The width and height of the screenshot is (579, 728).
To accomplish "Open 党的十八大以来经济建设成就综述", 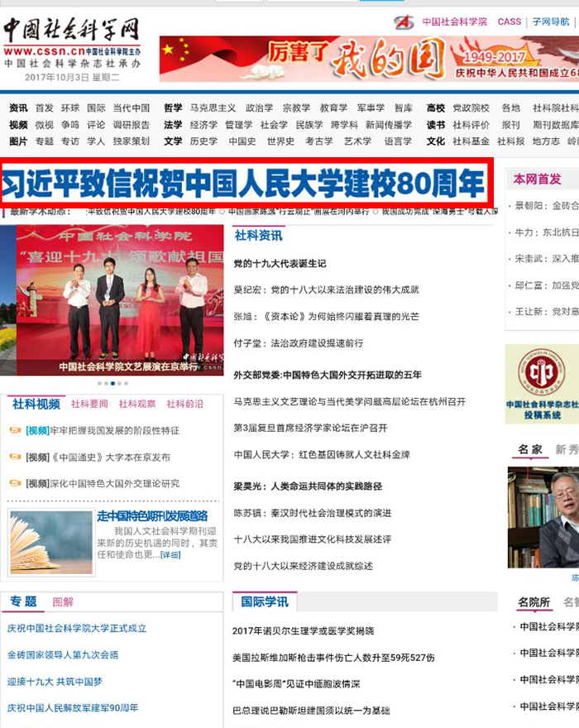I will pyautogui.click(x=304, y=566).
